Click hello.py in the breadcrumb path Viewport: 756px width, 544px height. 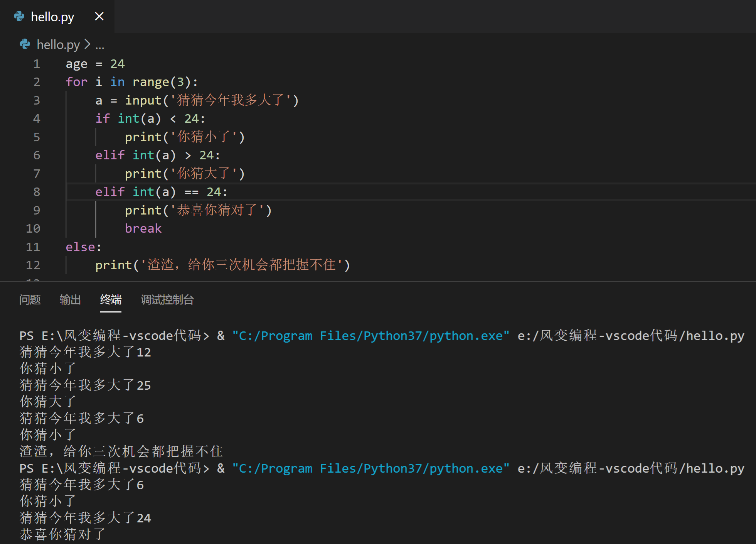click(58, 45)
